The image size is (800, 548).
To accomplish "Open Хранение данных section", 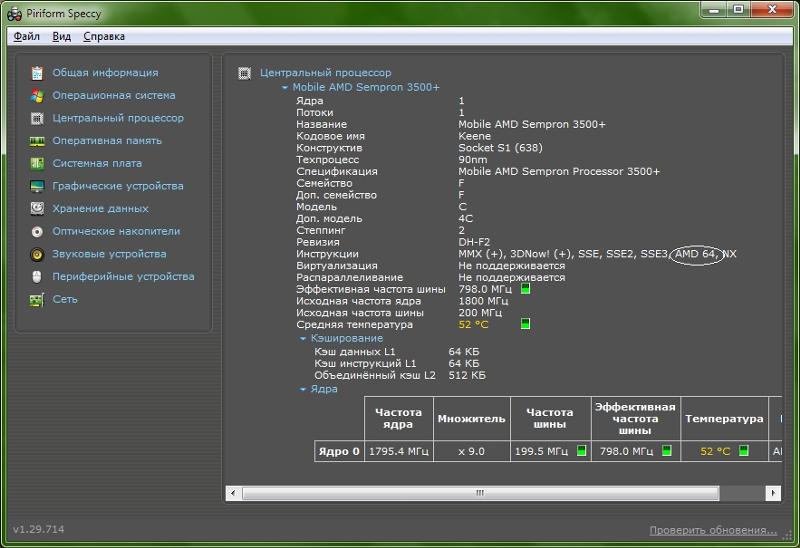I will point(101,209).
